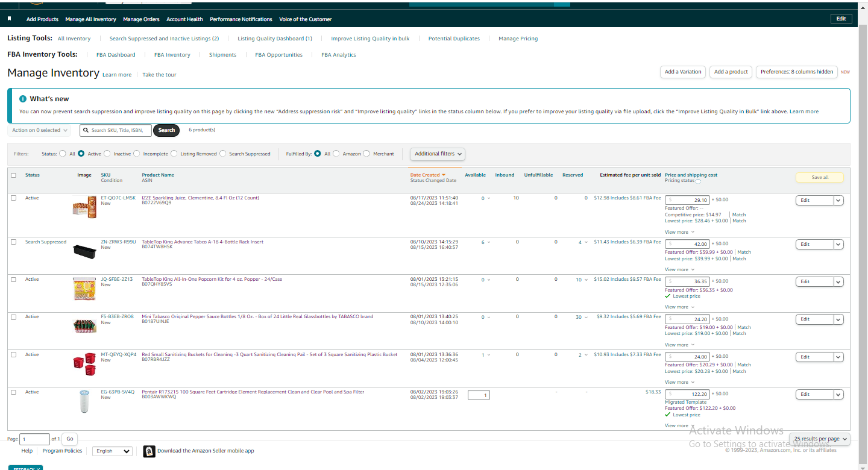The image size is (868, 470).
Task: Click the Available quantity field for Pentair row
Action: [x=479, y=395]
